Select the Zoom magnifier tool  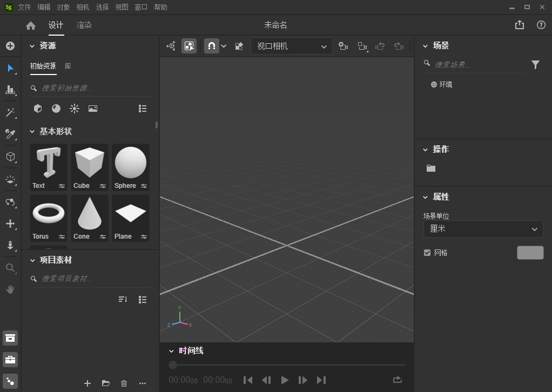10,268
